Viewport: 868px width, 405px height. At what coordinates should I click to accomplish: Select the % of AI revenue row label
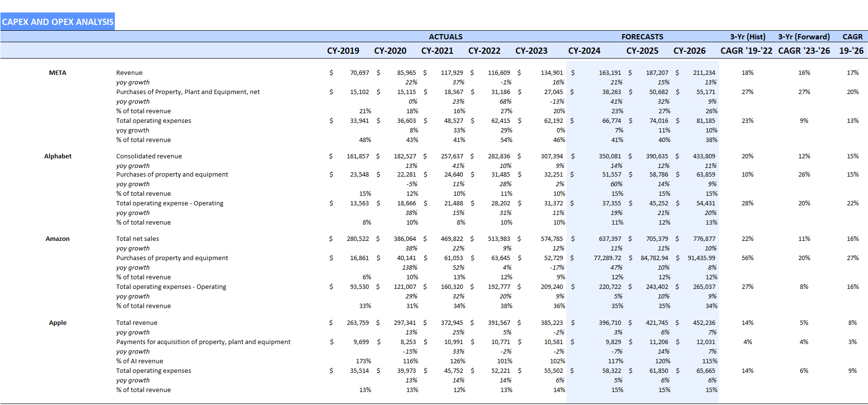tap(139, 361)
